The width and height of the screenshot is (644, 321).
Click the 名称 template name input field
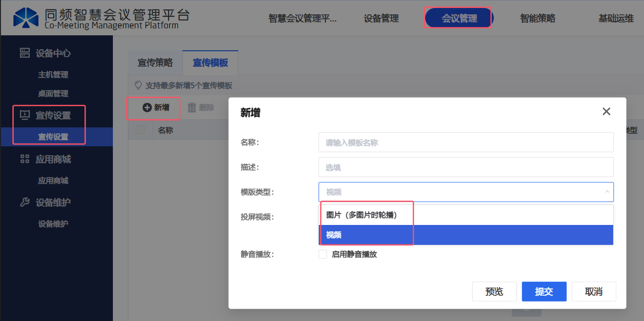tap(465, 142)
